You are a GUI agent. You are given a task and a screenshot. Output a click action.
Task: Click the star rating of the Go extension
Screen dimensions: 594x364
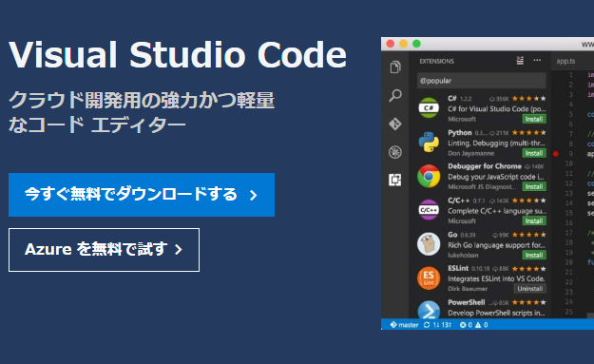point(528,235)
